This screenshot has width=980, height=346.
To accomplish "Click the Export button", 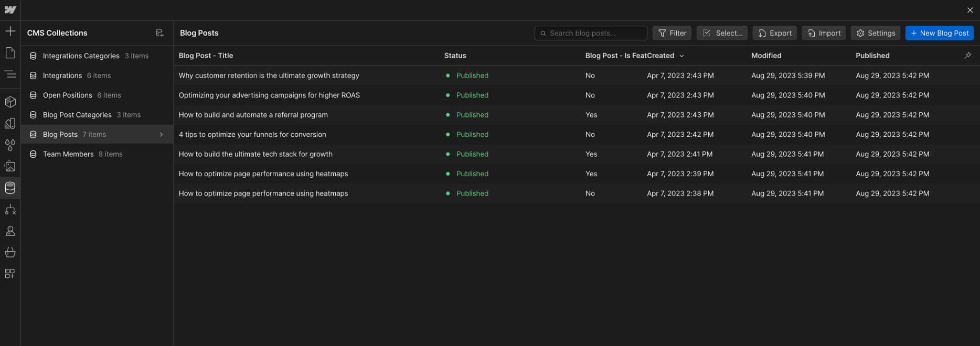I will pyautogui.click(x=775, y=33).
